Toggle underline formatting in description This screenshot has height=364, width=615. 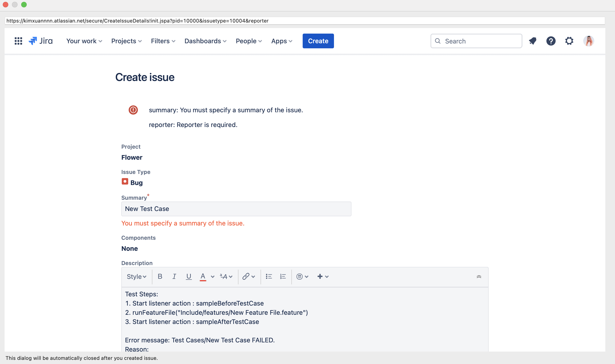[189, 277]
